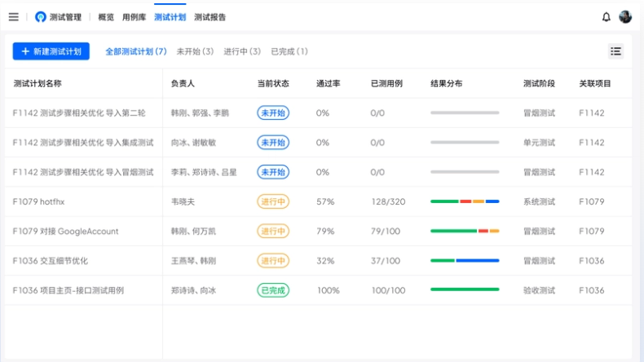The width and height of the screenshot is (644, 362).
Task: Filter by 未开始 (3) plans
Action: click(x=195, y=51)
